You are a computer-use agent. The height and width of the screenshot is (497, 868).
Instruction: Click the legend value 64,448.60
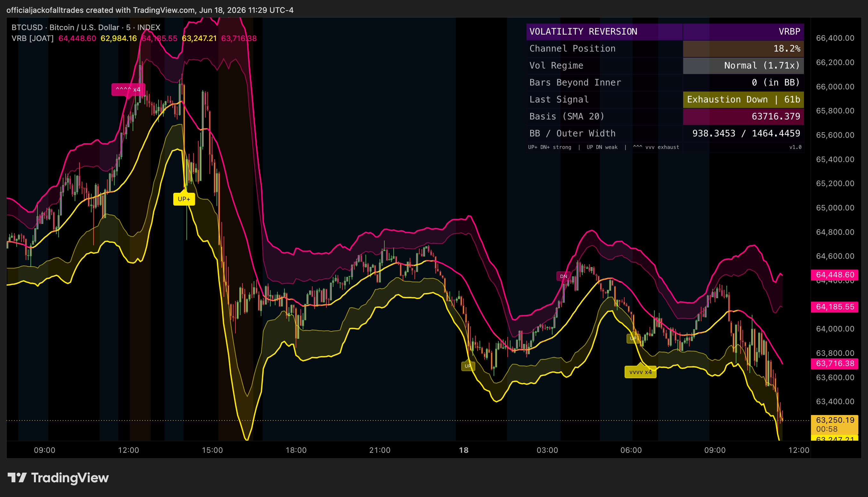(77, 38)
